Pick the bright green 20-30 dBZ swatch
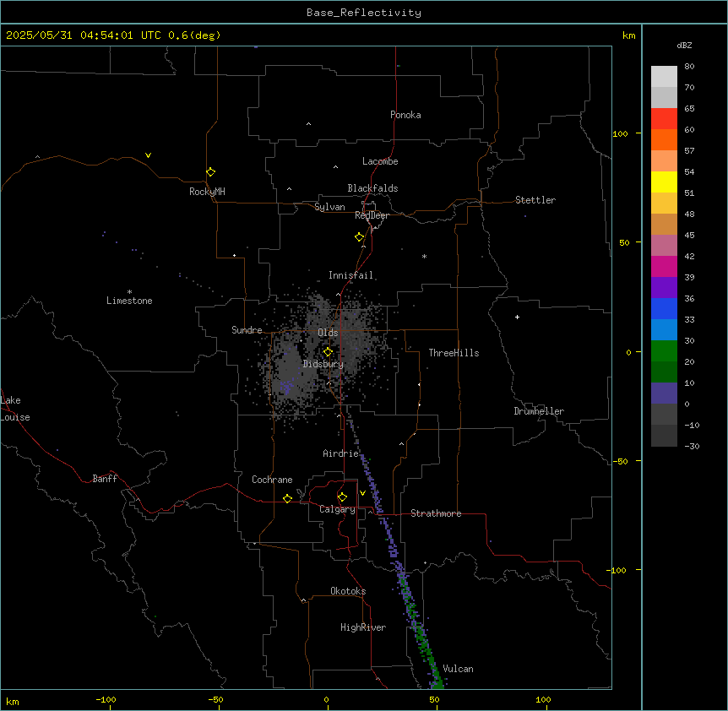This screenshot has width=728, height=711. [x=664, y=351]
